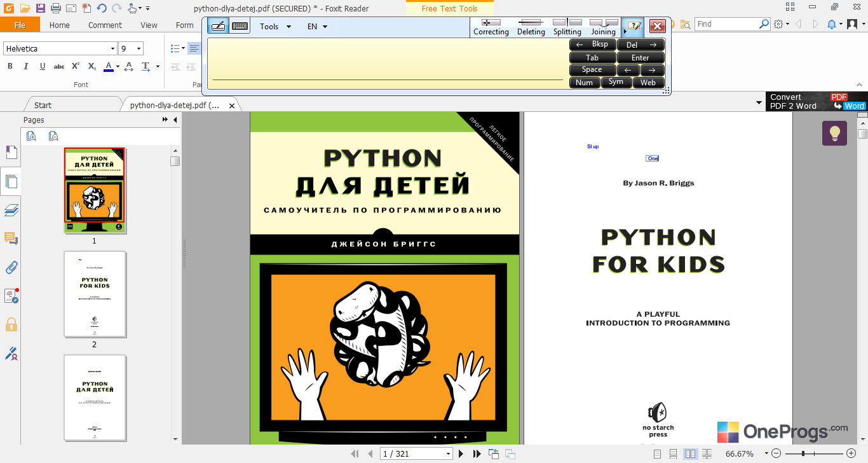Expand the font color dropdown arrow

[x=117, y=66]
